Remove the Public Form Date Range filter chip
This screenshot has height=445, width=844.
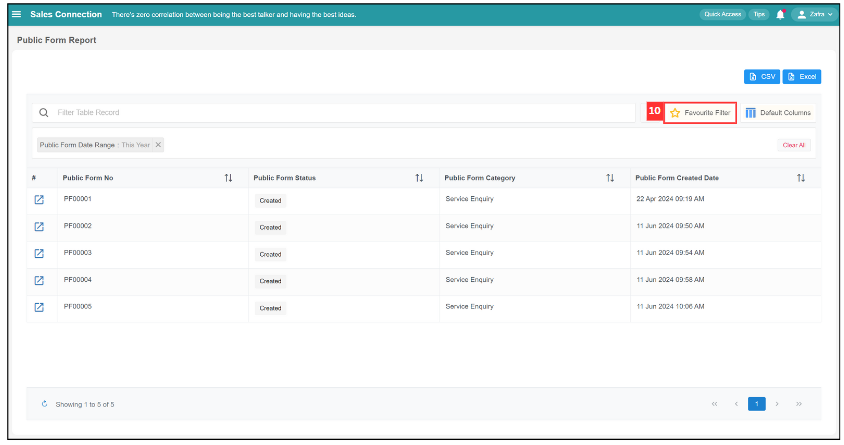click(x=158, y=145)
